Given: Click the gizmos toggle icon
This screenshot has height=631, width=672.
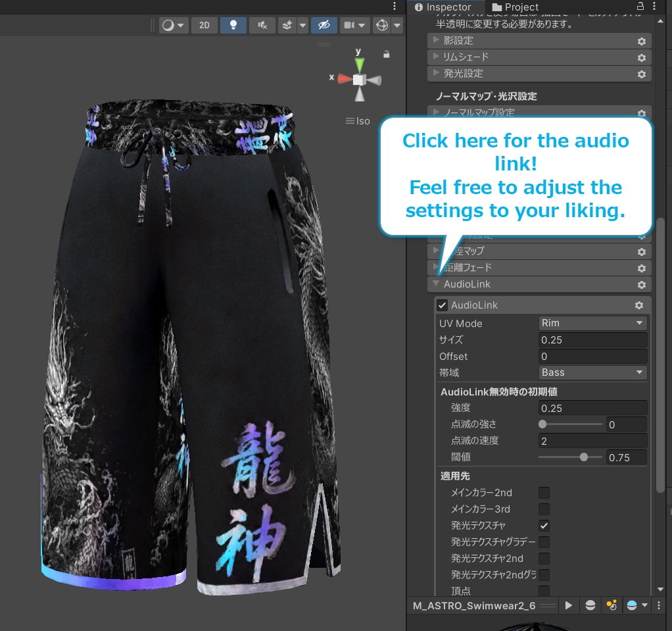Looking at the screenshot, I should click(x=382, y=25).
